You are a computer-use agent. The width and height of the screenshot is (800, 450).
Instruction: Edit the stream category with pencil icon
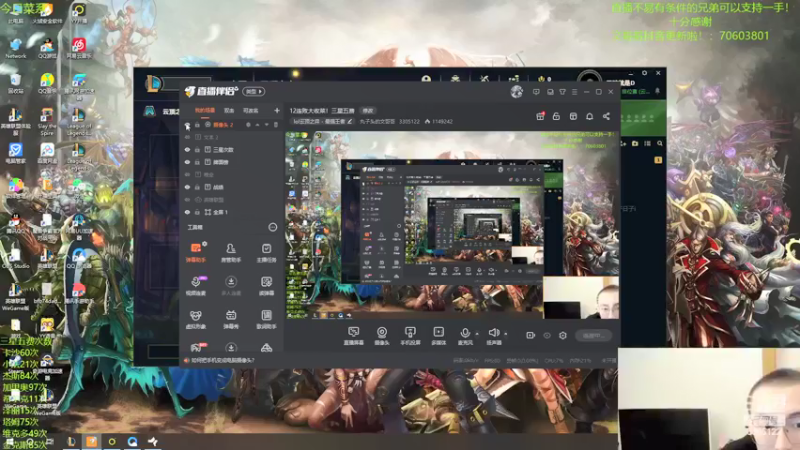coord(349,121)
